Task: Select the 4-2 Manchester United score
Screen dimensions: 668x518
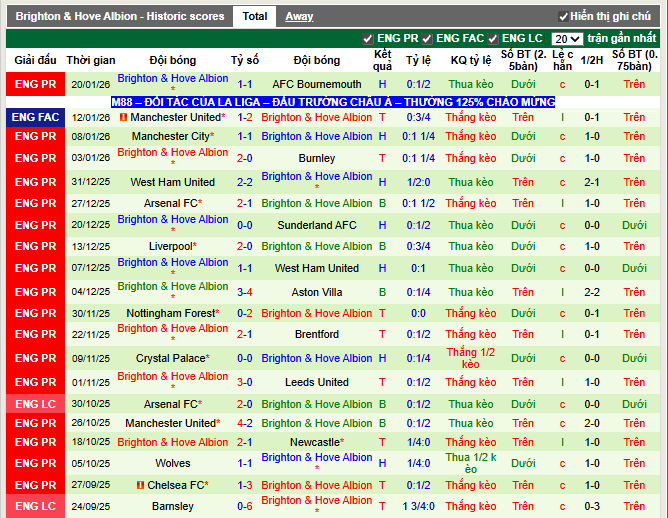Action: (245, 423)
